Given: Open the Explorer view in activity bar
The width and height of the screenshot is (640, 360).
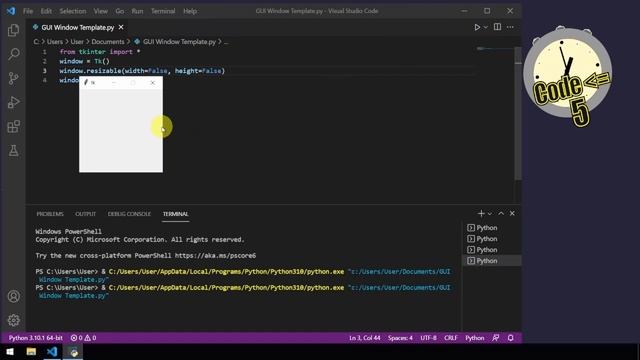Looking at the screenshot, I should [x=13, y=30].
